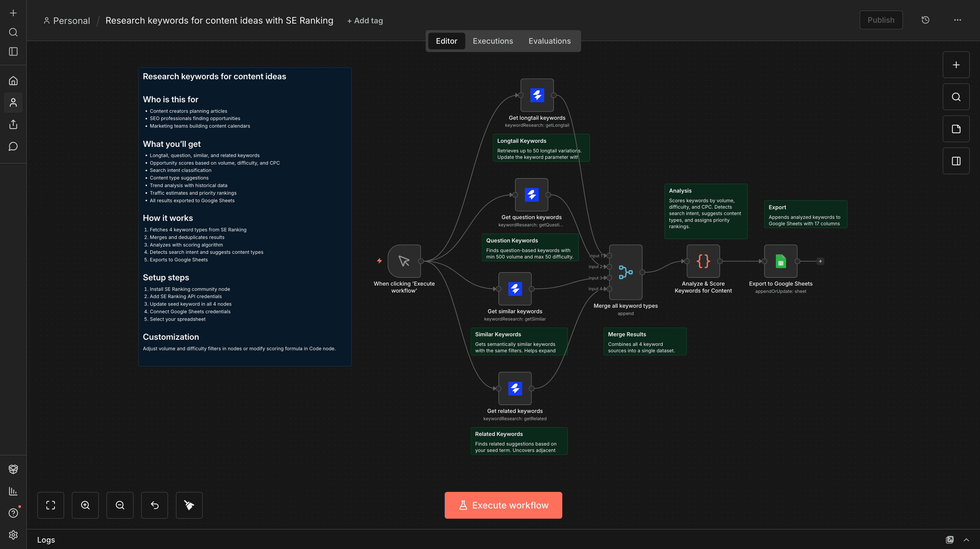Toggle the right side panel icon
The height and width of the screenshot is (549, 980).
(956, 161)
